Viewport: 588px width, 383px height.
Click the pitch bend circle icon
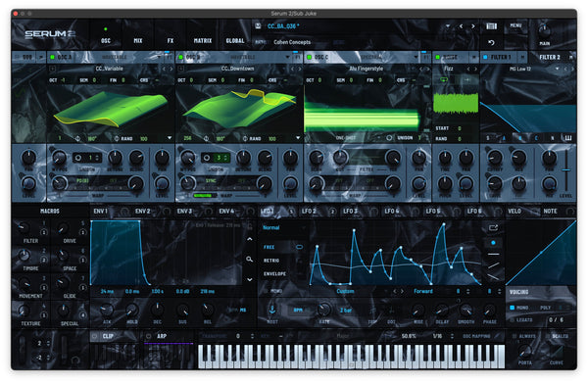75,360
